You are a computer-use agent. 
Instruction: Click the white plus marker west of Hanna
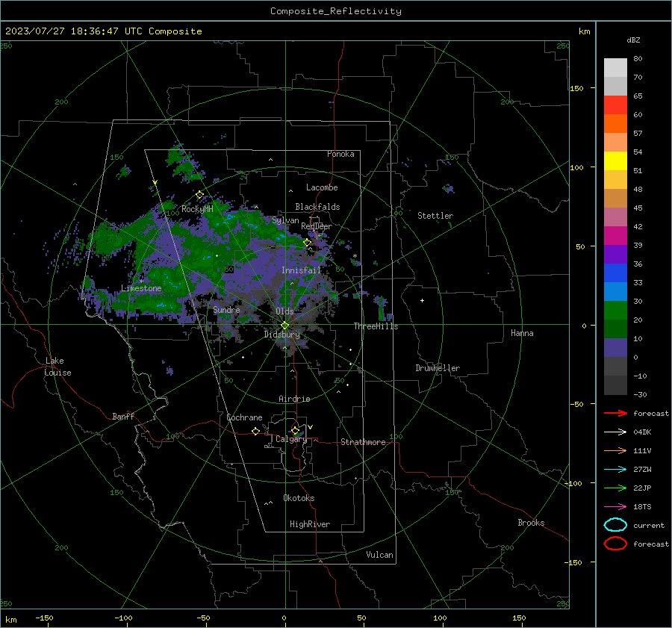click(422, 300)
